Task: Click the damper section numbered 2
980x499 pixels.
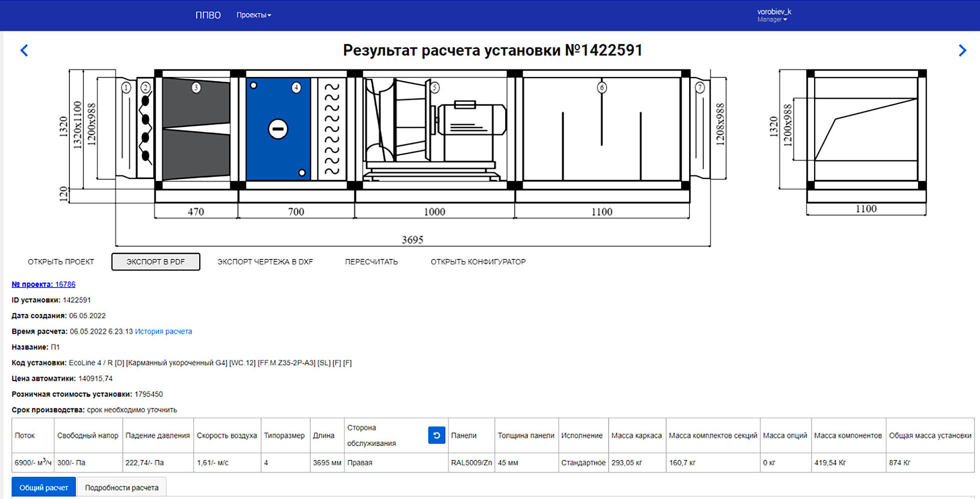Action: tap(145, 129)
